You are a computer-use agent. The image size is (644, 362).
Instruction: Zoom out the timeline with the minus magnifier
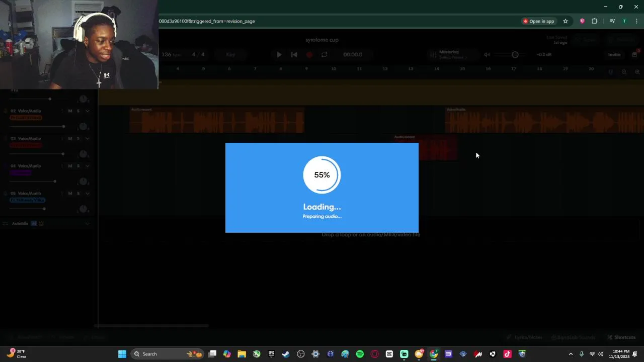624,72
